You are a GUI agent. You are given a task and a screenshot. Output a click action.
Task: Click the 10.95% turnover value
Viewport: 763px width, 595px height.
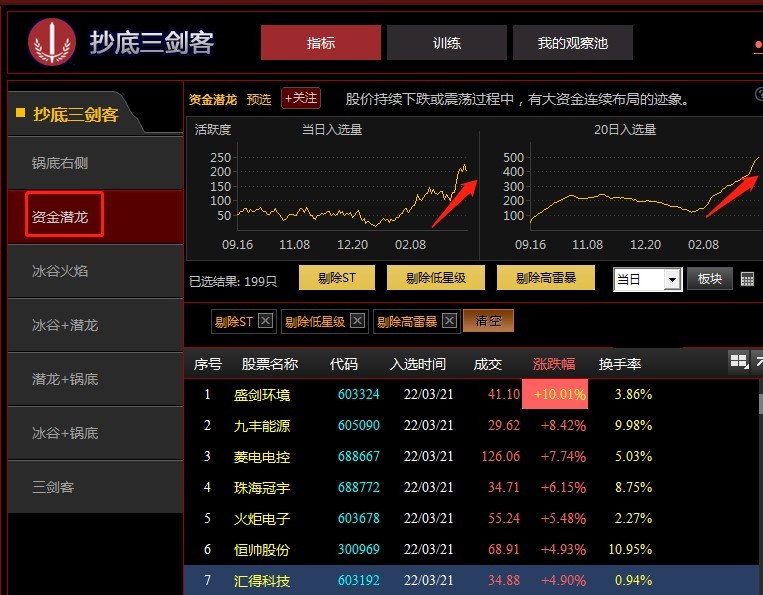coord(630,549)
